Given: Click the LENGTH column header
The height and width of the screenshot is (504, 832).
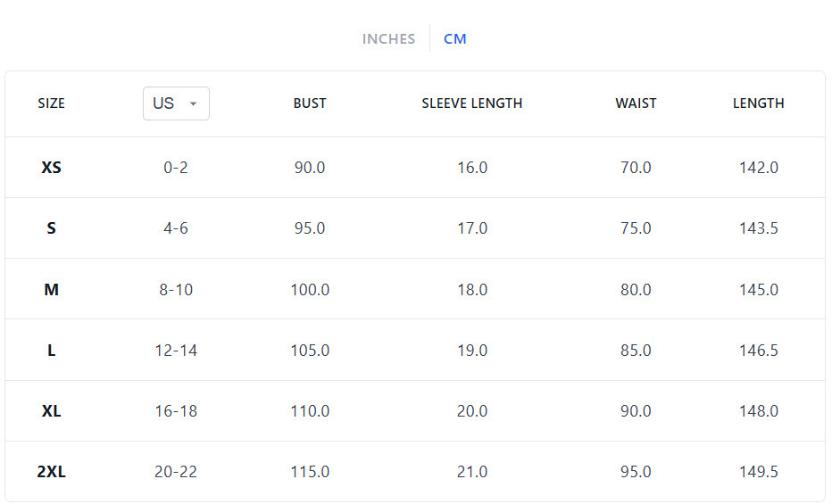Looking at the screenshot, I should coord(758,103).
